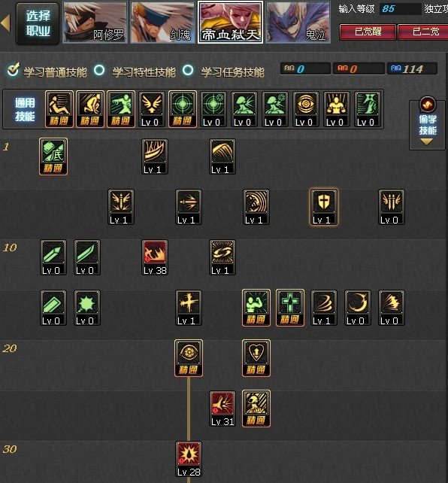Click the level input field showing 85

(x=401, y=8)
